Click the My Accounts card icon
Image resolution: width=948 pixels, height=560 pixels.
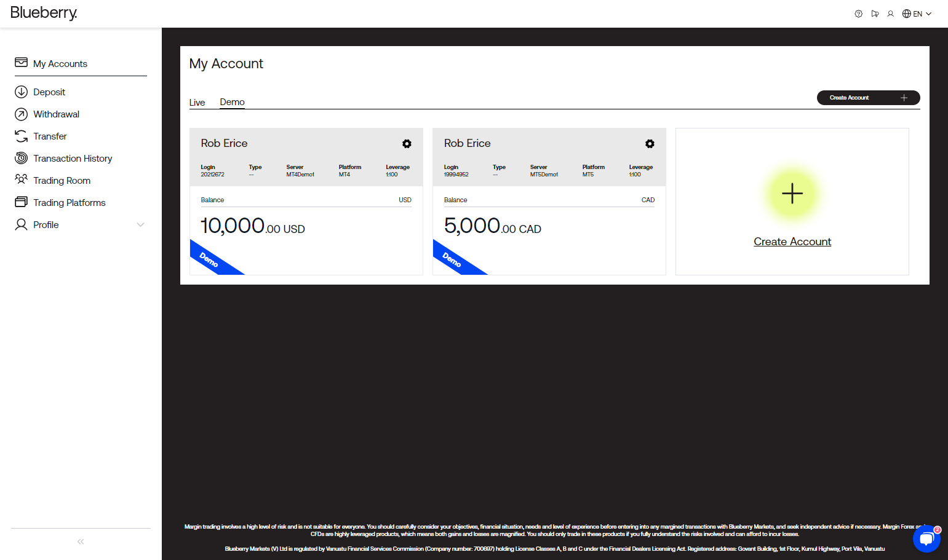[x=21, y=62]
